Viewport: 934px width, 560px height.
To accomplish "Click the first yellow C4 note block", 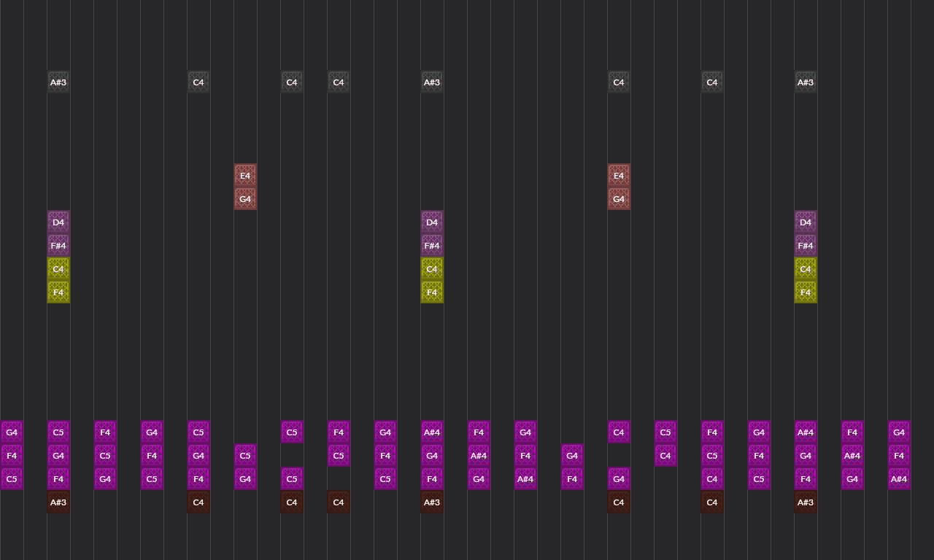I will [58, 269].
